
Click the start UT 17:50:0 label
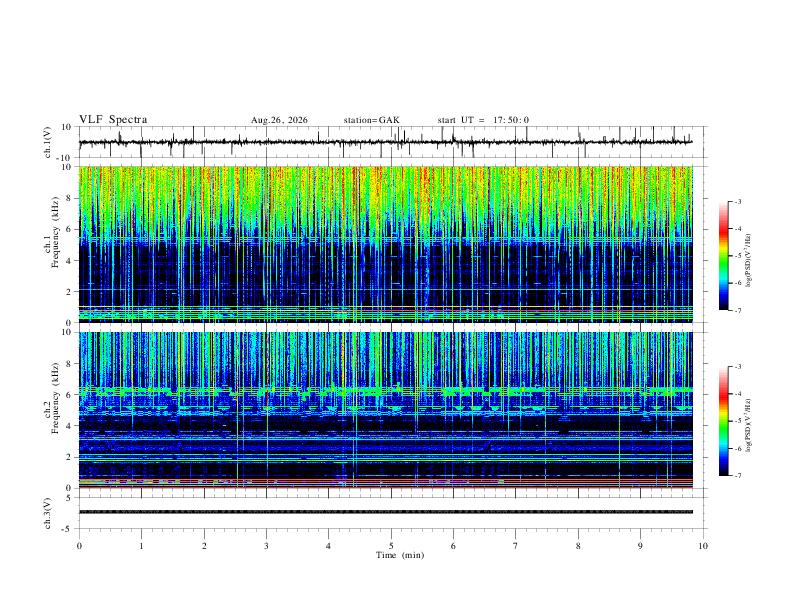pyautogui.click(x=483, y=120)
